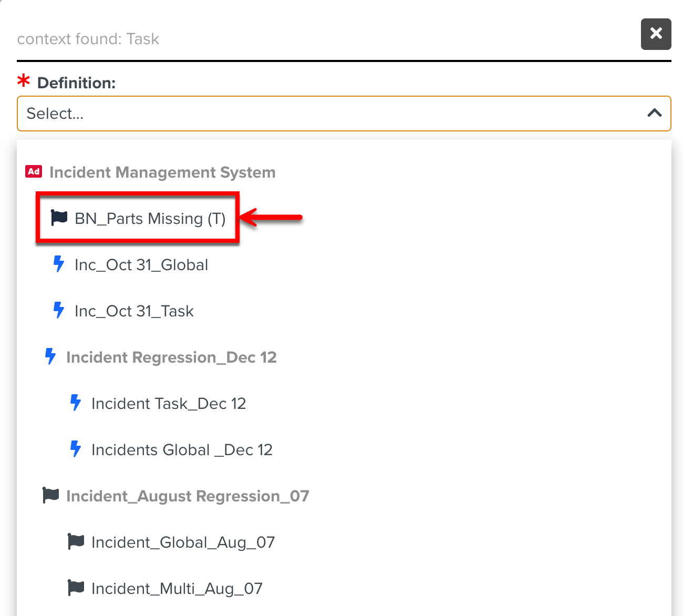The width and height of the screenshot is (683, 616).
Task: Click the flag icon beside Incident_Global_Aug_07
Action: (76, 541)
